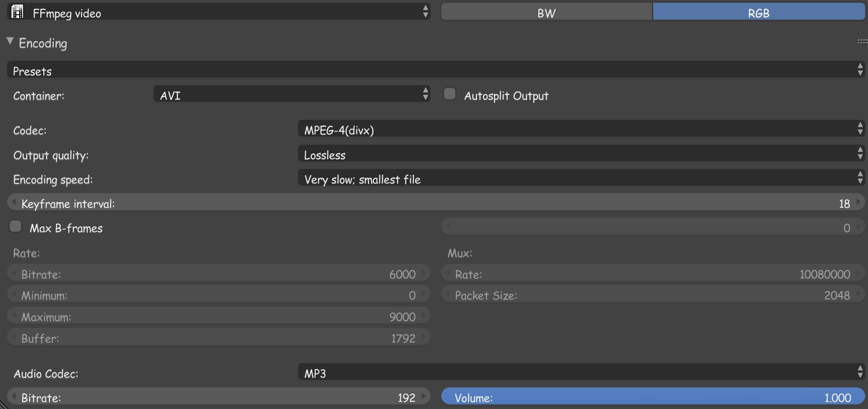
Task: Click the Keyframe interval field
Action: (436, 203)
